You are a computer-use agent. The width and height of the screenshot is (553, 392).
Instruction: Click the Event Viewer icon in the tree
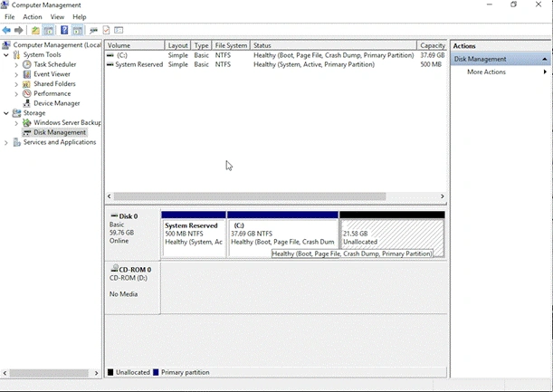click(x=27, y=74)
